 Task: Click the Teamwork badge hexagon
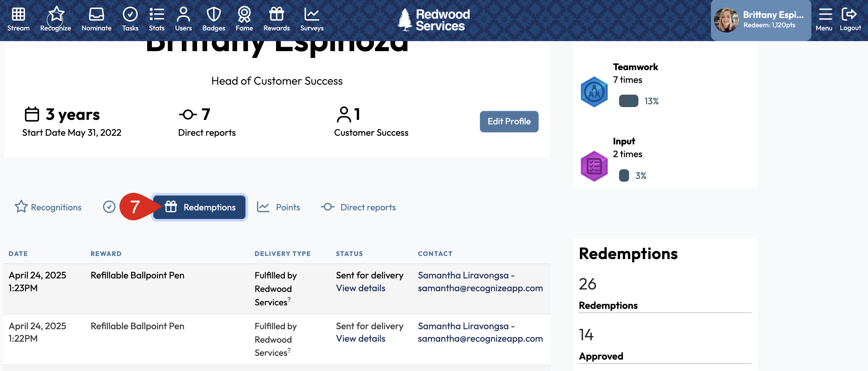coord(594,92)
